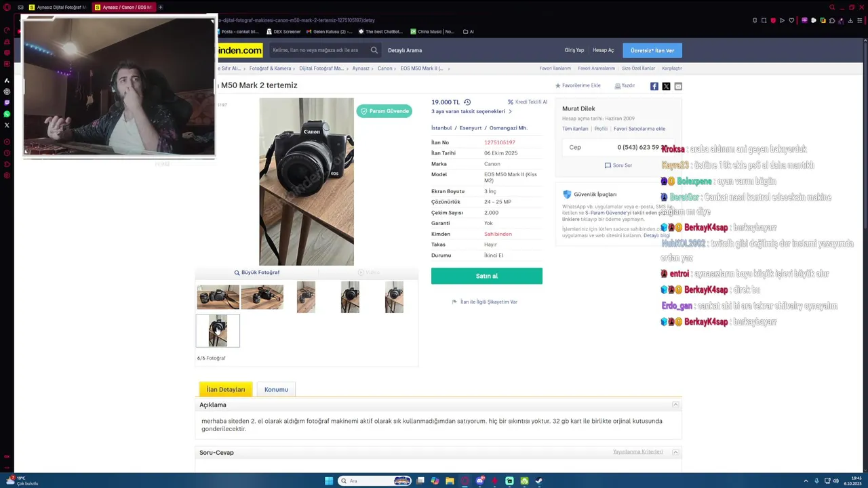Show hidden system tray icons chevron
The width and height of the screenshot is (868, 488).
pyautogui.click(x=806, y=481)
